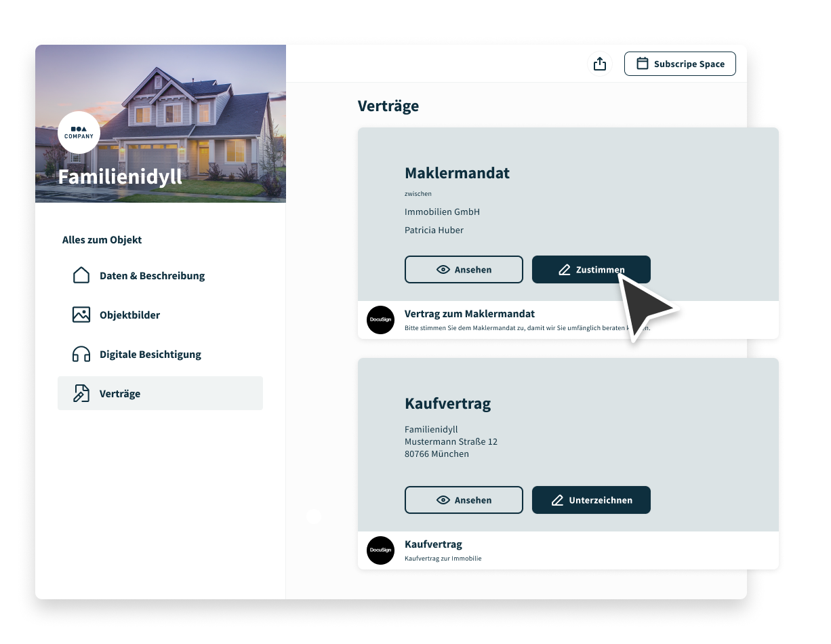Click the company logo badge on house photo
This screenshot has width=831, height=644.
pos(79,132)
